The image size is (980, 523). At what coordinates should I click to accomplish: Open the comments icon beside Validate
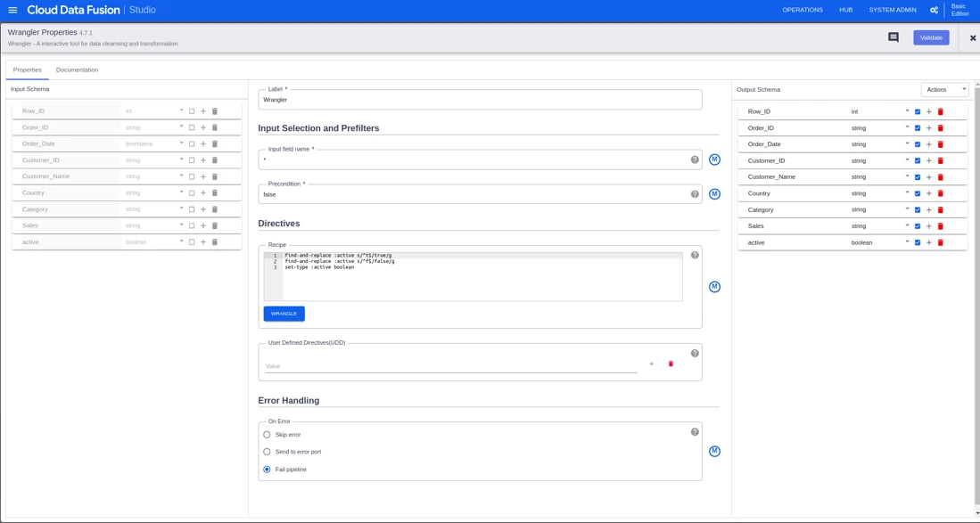click(894, 37)
